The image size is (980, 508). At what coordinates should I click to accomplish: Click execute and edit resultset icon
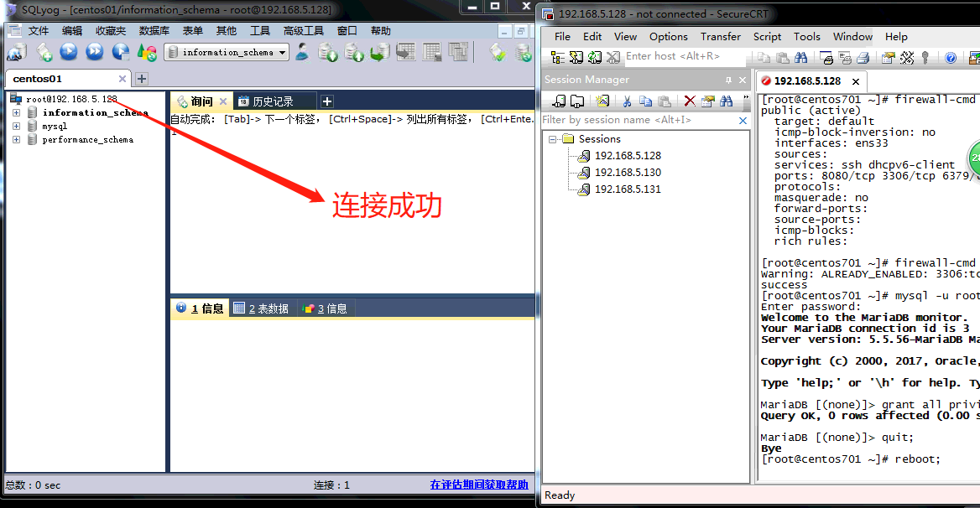pyautogui.click(x=120, y=53)
